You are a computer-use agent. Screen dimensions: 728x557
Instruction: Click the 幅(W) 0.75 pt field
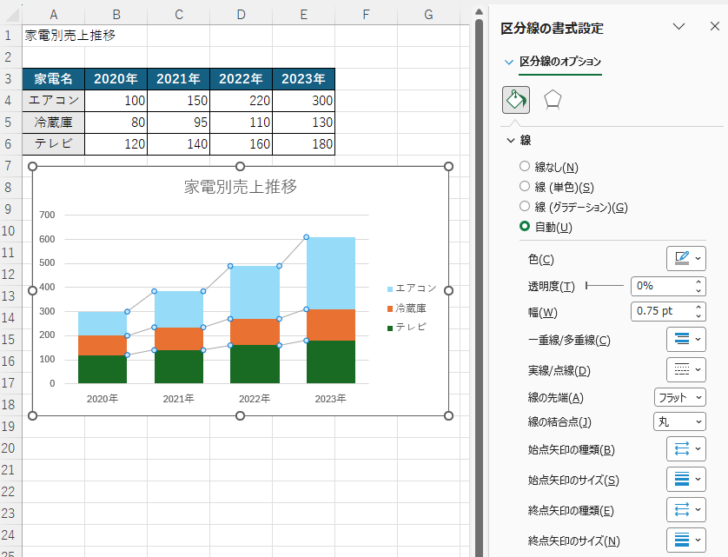[662, 311]
